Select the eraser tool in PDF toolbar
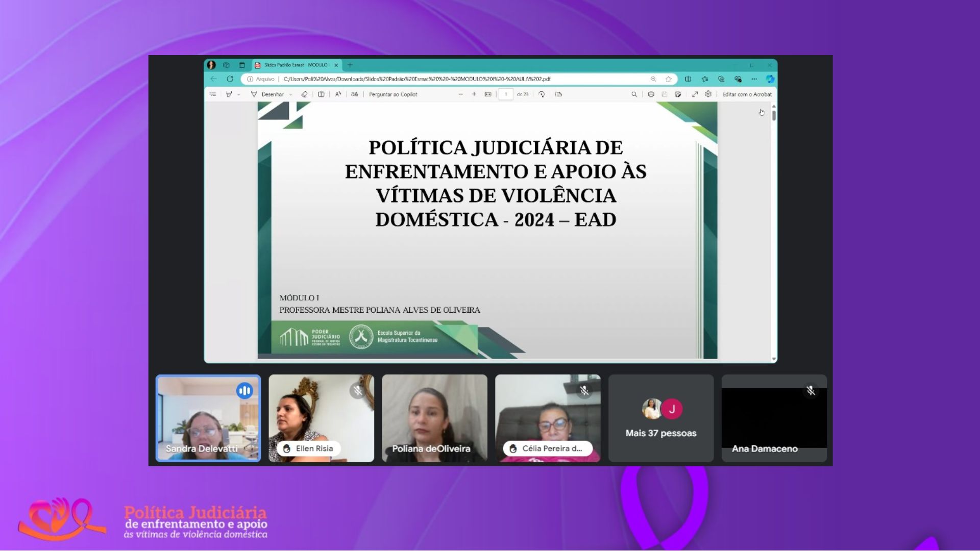Viewport: 980px width, 551px height. (304, 94)
